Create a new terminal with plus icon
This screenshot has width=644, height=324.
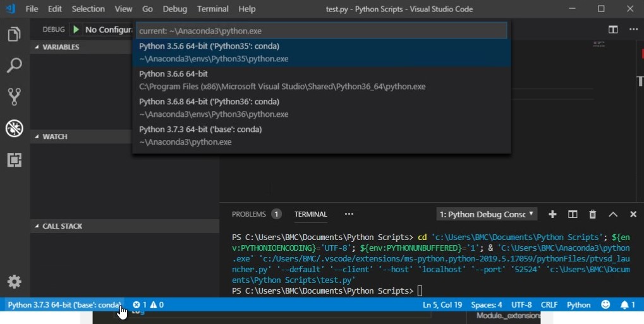552,214
